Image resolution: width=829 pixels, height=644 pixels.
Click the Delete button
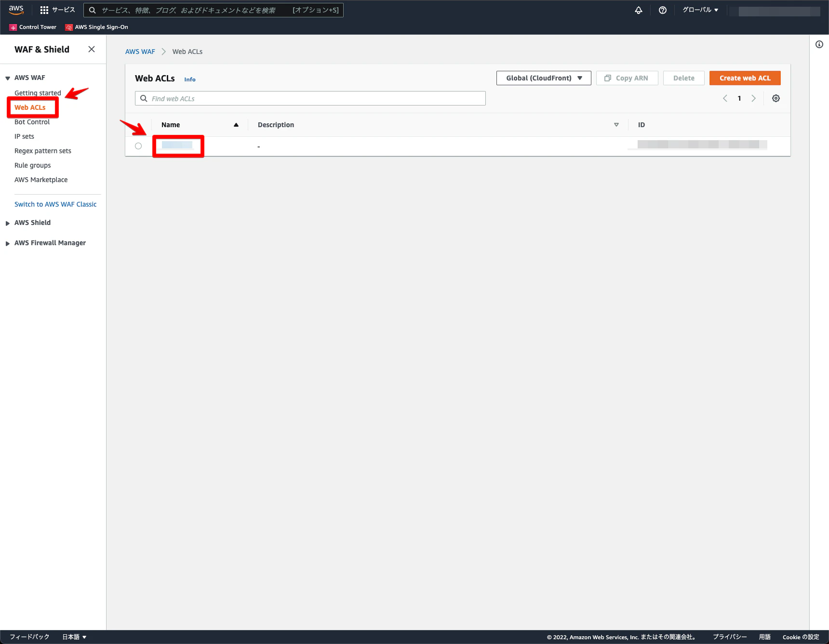[684, 78]
